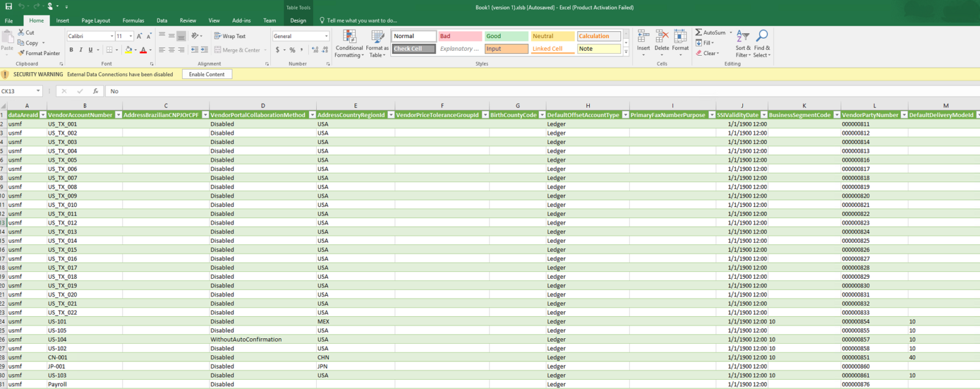
Task: Click the AutoSum sigma icon
Action: coord(699,32)
